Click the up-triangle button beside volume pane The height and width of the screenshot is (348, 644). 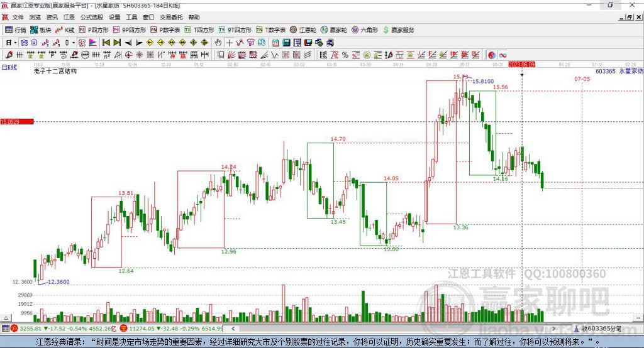[6, 318]
